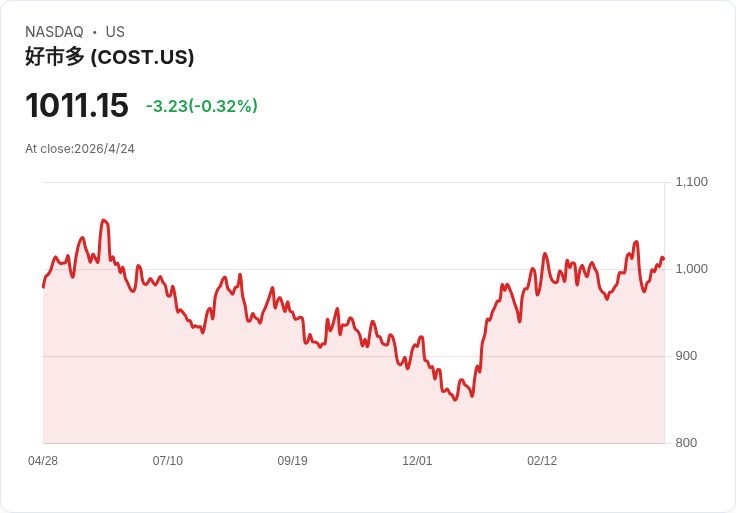Select the 04/28 date axis label
The width and height of the screenshot is (736, 513).
[43, 460]
